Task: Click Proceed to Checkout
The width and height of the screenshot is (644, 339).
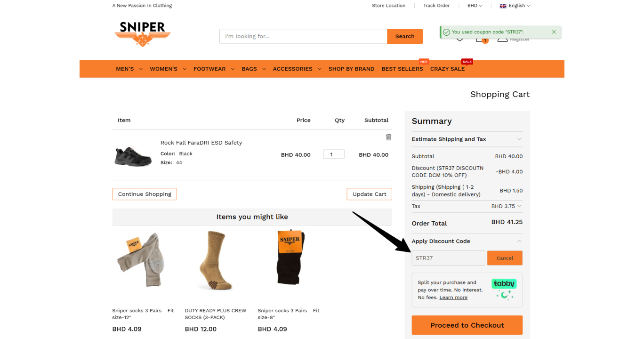Action: 467,325
